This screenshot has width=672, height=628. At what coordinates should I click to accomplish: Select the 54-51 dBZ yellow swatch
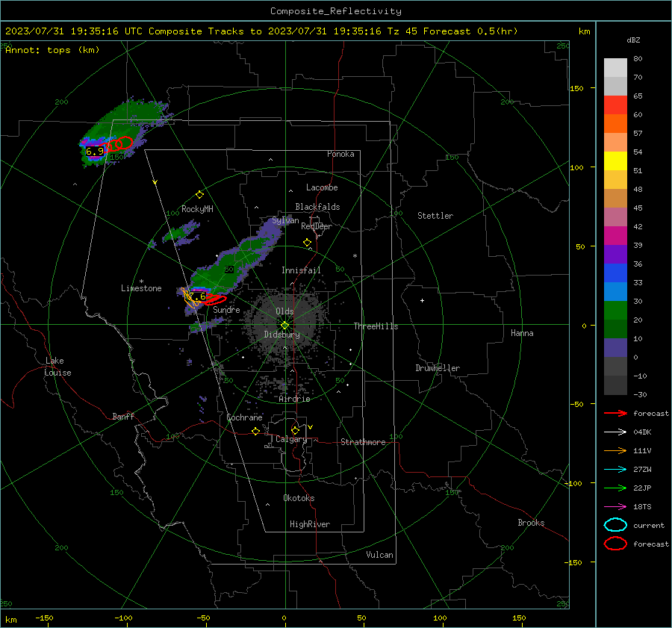pos(615,161)
